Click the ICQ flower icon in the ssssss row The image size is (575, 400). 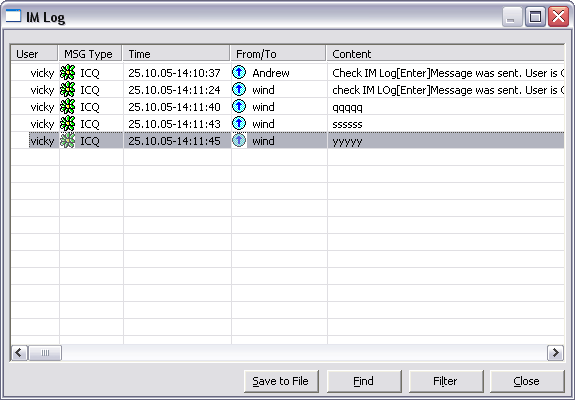coord(67,124)
